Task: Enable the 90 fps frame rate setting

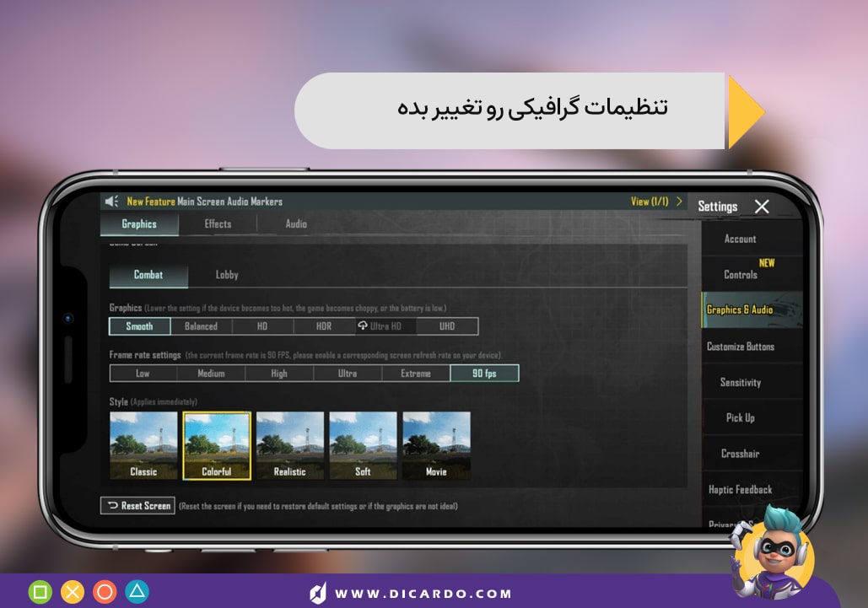Action: click(x=483, y=373)
